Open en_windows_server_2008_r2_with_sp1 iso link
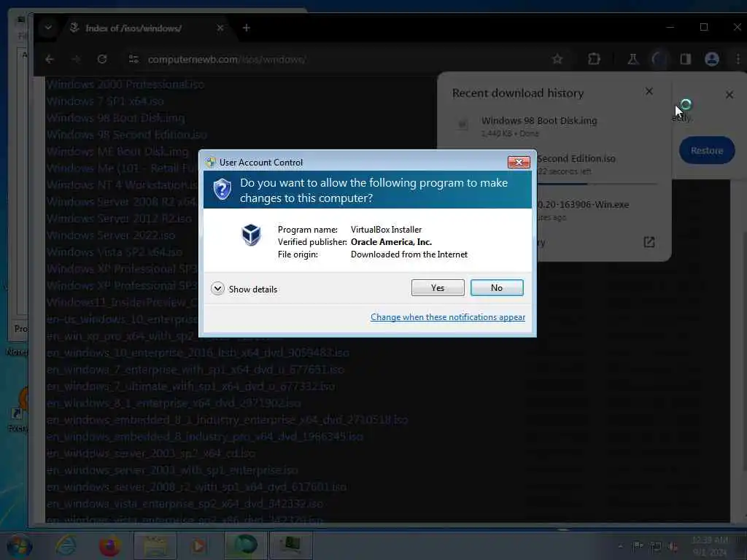 point(196,487)
